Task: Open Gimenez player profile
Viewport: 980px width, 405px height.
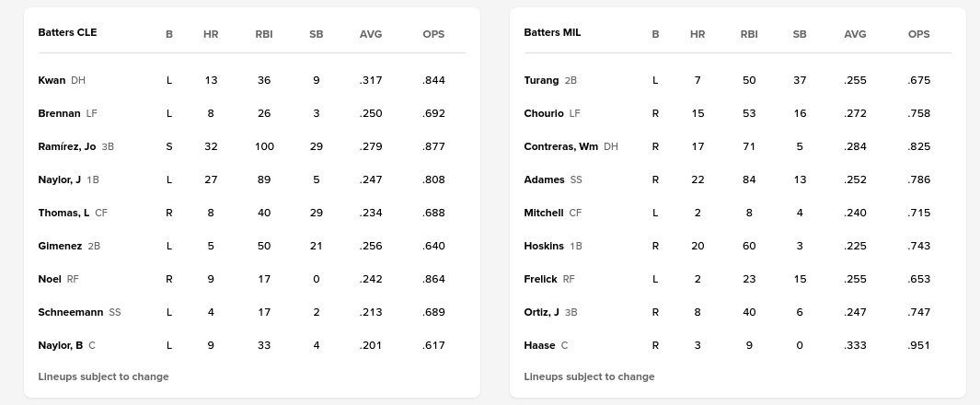Action: [x=61, y=246]
